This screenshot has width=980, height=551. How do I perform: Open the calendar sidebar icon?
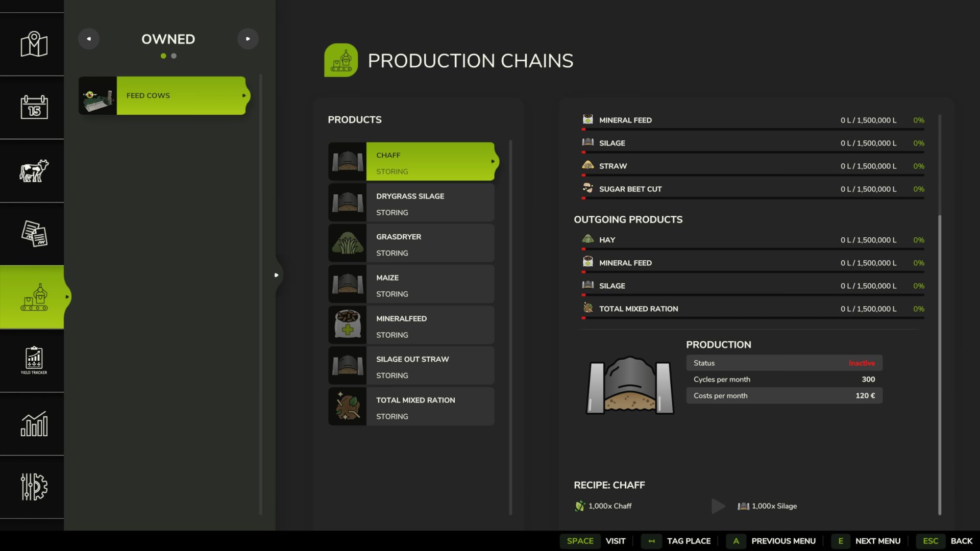(34, 107)
